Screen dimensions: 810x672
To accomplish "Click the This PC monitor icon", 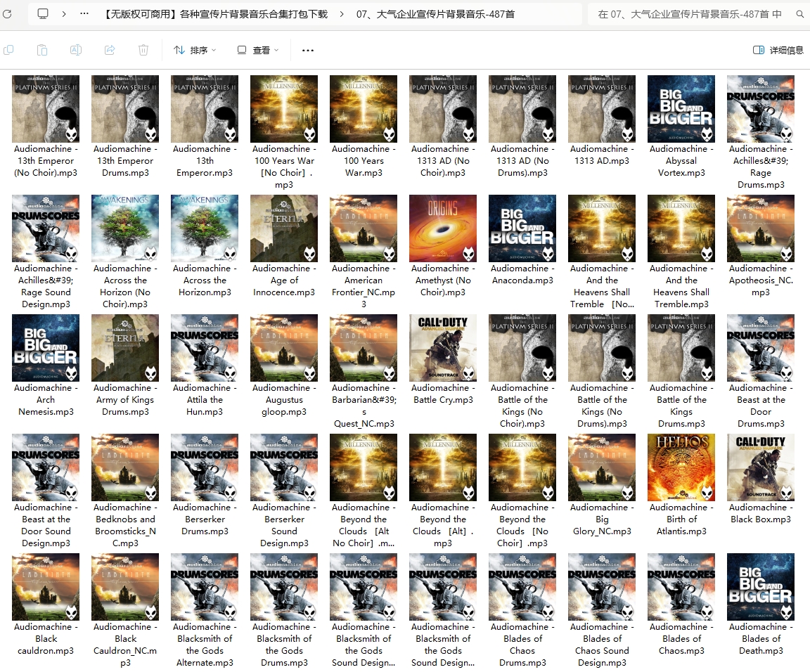I will 43,13.
